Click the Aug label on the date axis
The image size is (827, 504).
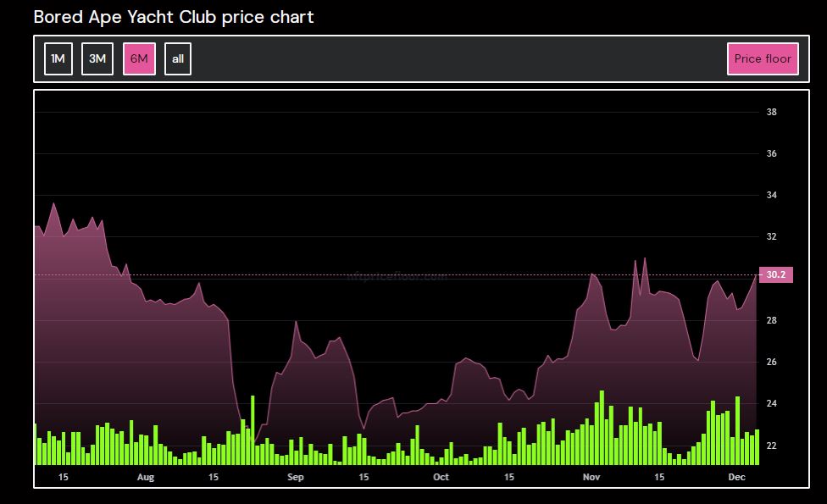146,478
